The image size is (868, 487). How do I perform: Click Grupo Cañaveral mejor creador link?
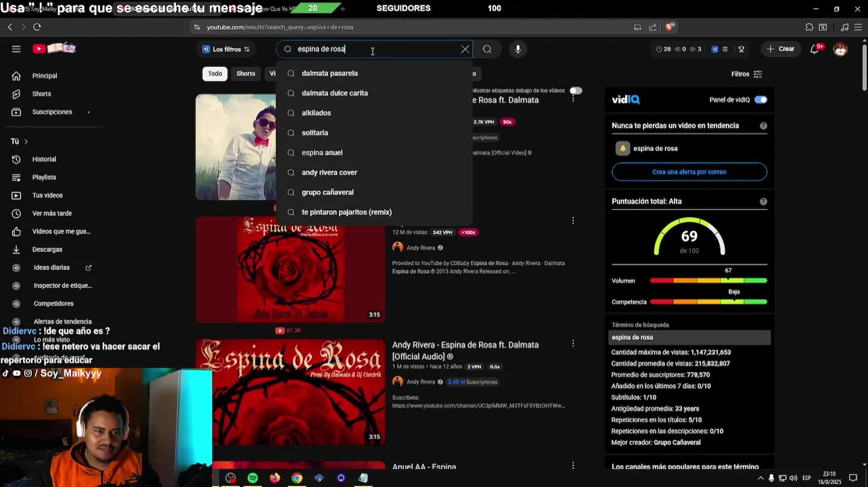[x=677, y=442]
